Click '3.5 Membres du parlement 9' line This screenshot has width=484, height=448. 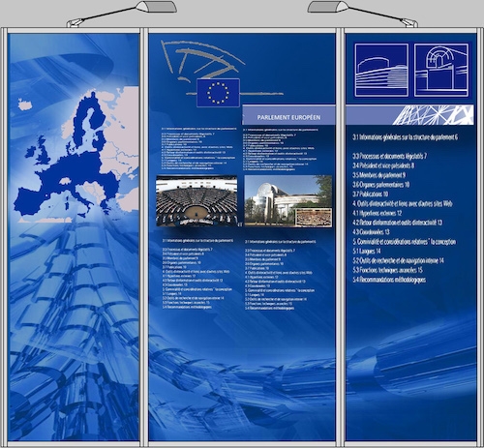coord(378,175)
